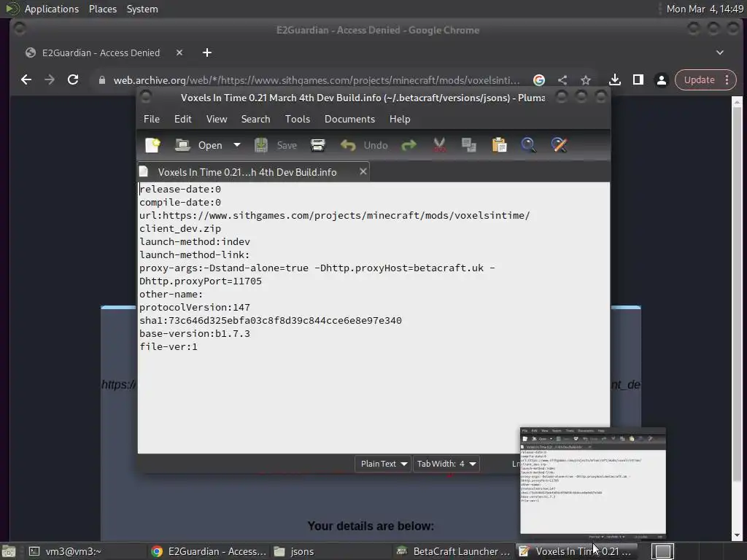Open Pluma's Tools menu
747x560 pixels.
tap(298, 119)
